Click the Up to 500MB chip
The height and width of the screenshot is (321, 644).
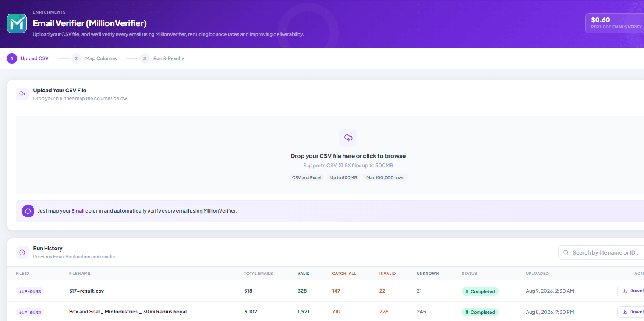(343, 177)
